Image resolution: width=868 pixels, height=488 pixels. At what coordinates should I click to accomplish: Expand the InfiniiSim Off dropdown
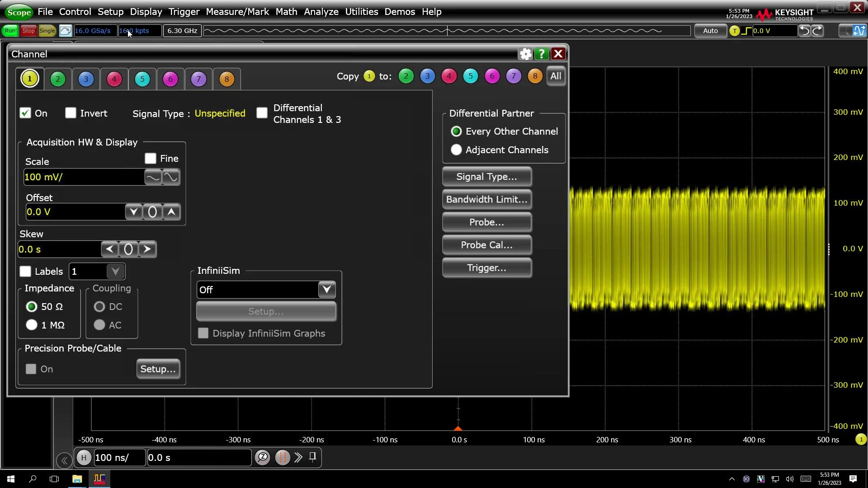tap(326, 290)
